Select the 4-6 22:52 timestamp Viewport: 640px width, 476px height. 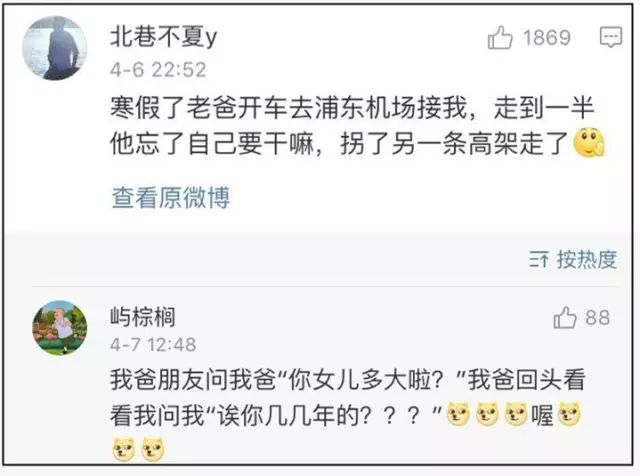click(x=158, y=69)
